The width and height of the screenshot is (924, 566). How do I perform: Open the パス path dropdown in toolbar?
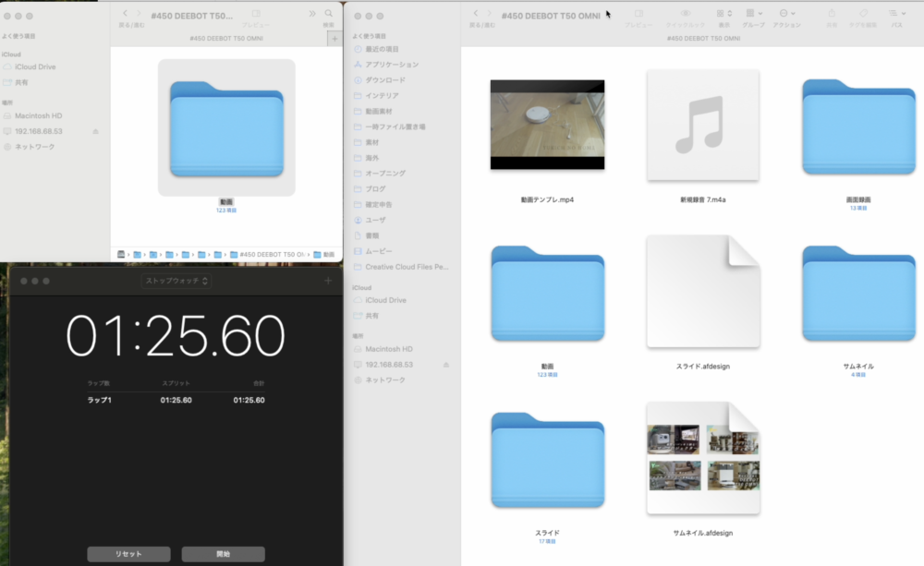pyautogui.click(x=896, y=14)
